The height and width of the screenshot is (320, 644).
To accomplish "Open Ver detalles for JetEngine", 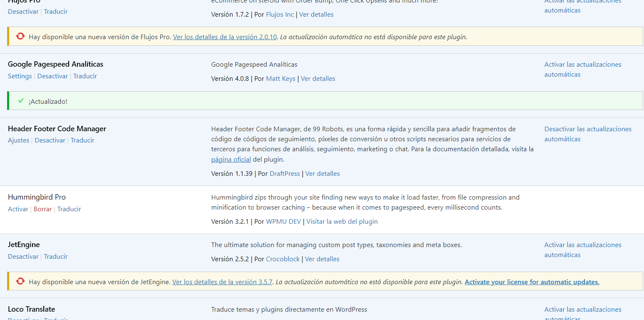I will coord(322,259).
